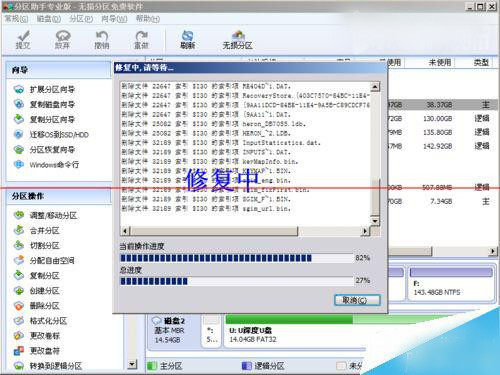The height and width of the screenshot is (375, 500).
Task: Collapse the 向导 panel header
Action: pos(59,70)
